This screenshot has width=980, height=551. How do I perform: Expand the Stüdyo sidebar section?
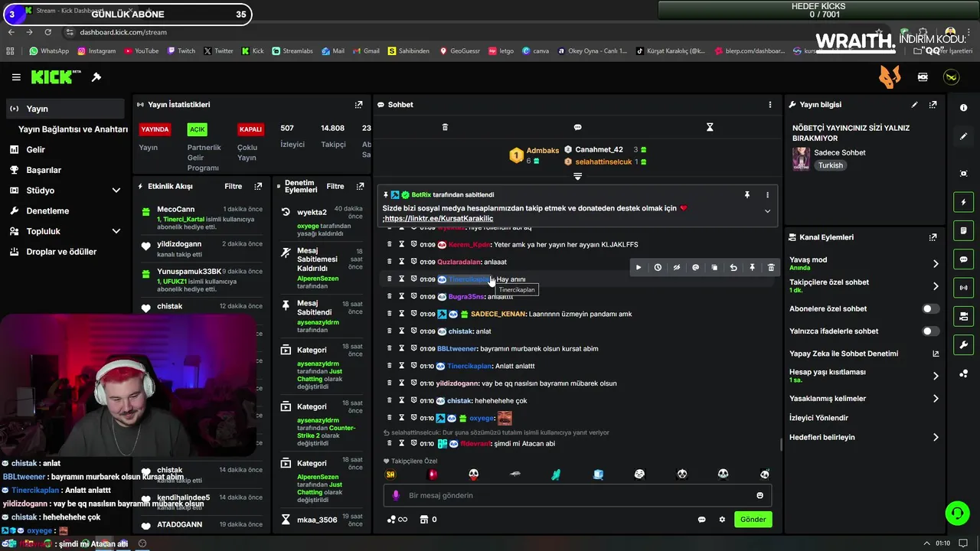116,191
